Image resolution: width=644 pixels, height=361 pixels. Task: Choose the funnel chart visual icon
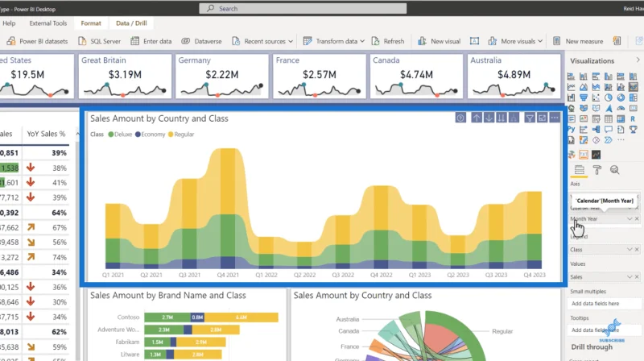tap(583, 98)
